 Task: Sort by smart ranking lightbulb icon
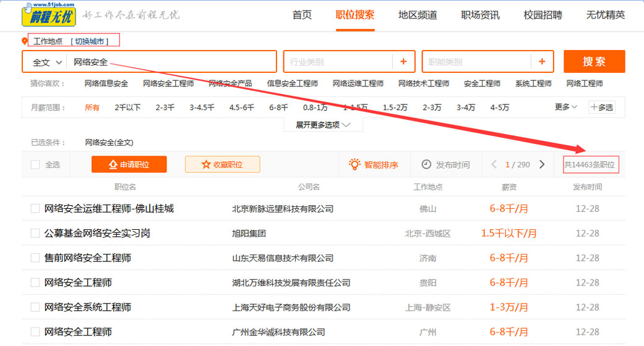(x=354, y=164)
